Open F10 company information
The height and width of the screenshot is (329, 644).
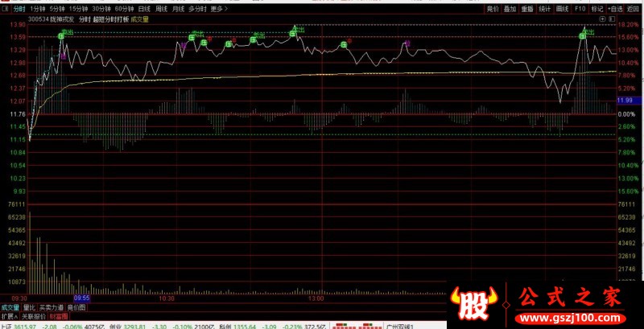click(580, 8)
